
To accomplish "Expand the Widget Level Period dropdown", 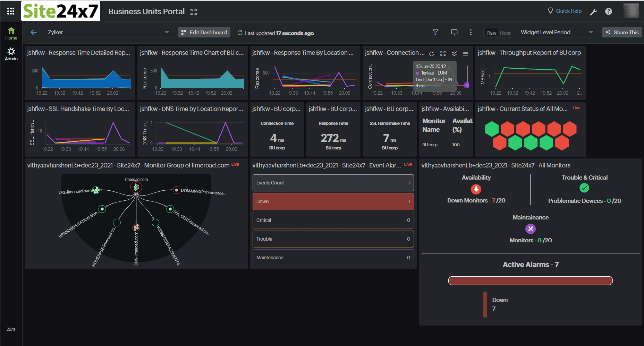I will tap(556, 33).
